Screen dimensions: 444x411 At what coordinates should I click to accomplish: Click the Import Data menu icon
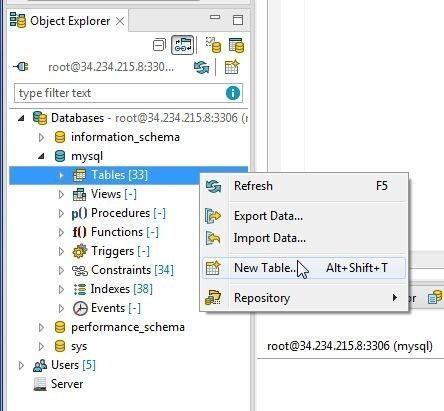[213, 238]
